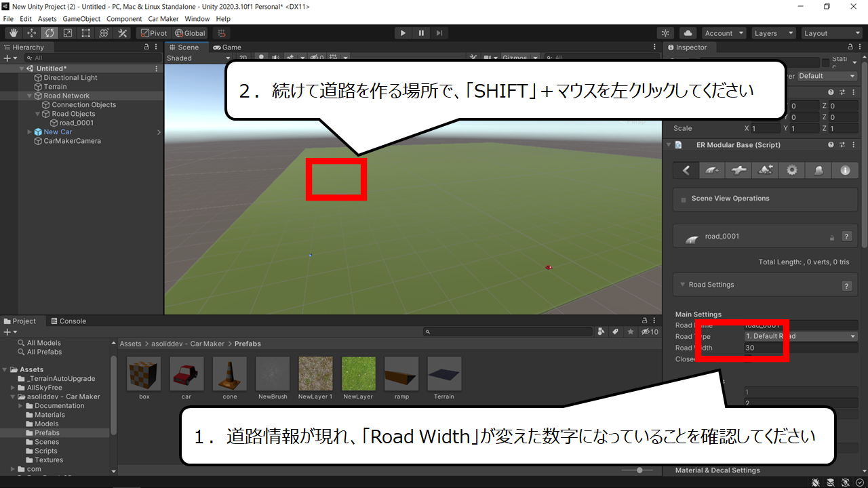Open Road Type dropdown
Image resolution: width=868 pixels, height=488 pixels.
click(x=801, y=336)
